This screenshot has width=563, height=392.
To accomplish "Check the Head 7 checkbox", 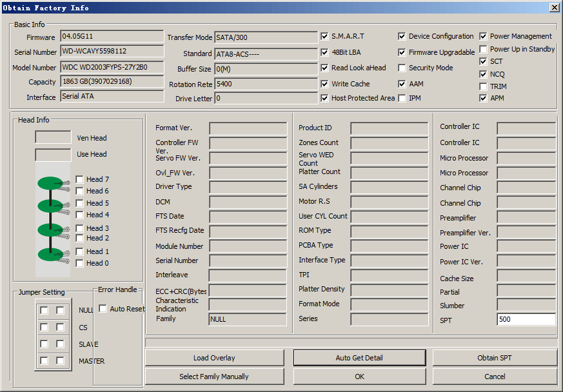I will tap(80, 179).
